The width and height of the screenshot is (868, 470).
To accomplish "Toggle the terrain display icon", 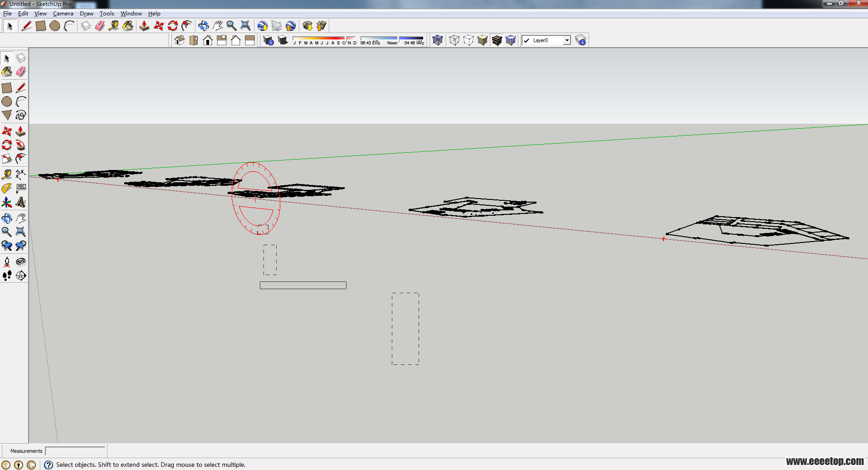I will coord(277,26).
